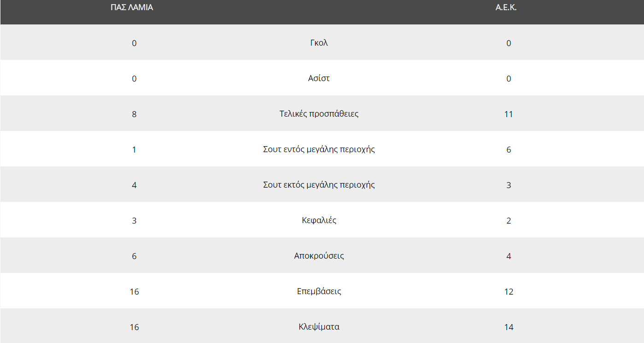Click the ΠΑΣ ΛΑΜΙΑ column header
644x343 pixels.
click(132, 8)
